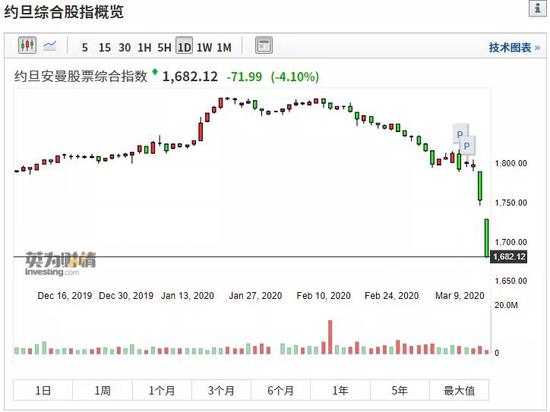Click the green dot beside the index name

(x=155, y=72)
